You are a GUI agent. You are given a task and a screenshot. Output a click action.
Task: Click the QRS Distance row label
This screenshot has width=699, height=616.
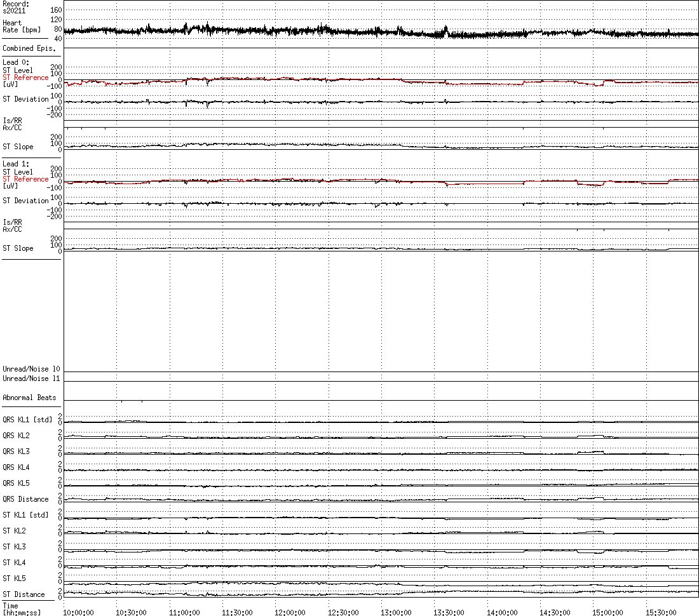24,499
